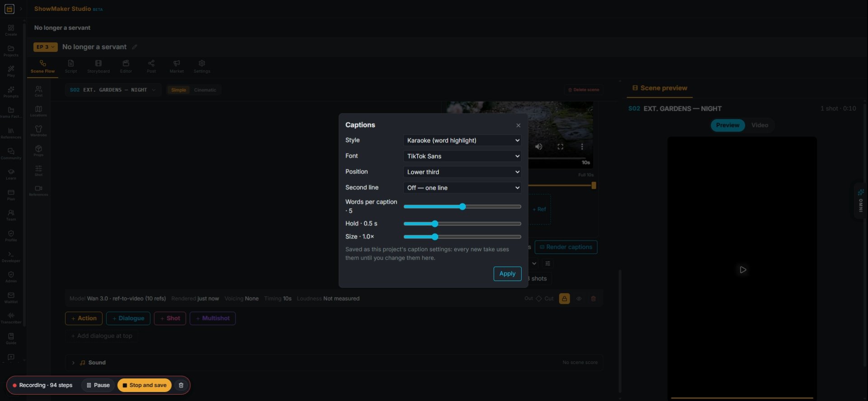Play the scene preview video

coord(742,270)
